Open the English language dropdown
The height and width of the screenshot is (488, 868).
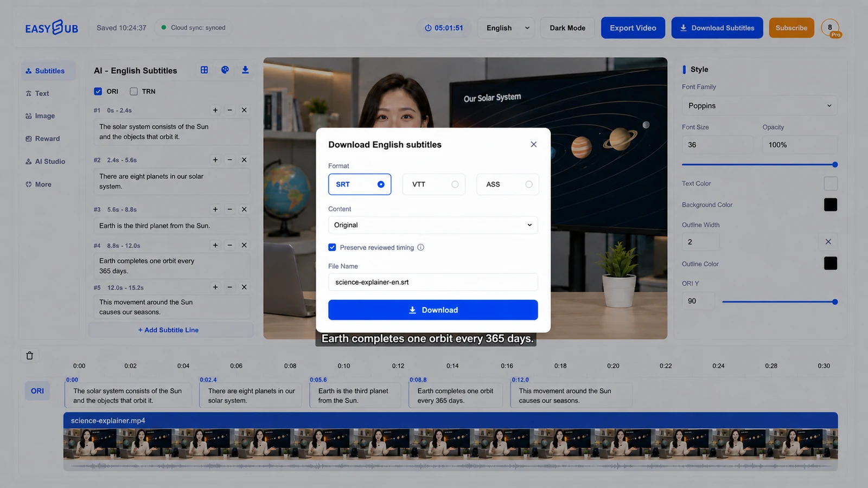coord(506,28)
